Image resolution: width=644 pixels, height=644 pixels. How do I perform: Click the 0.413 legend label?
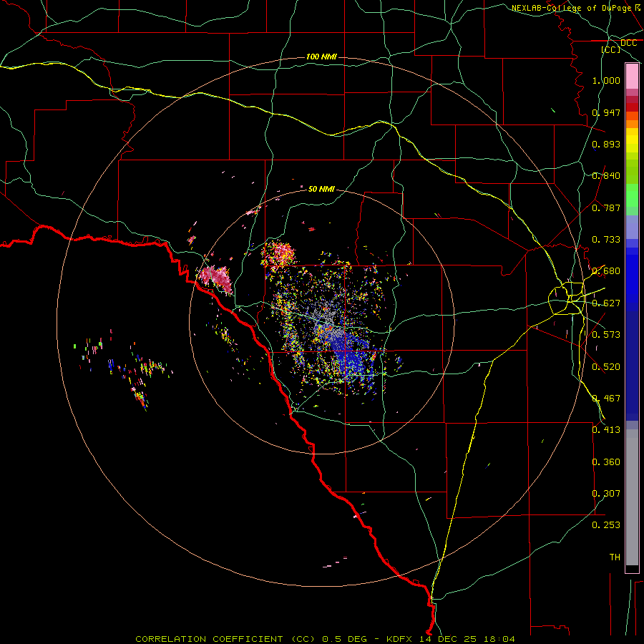pyautogui.click(x=606, y=430)
